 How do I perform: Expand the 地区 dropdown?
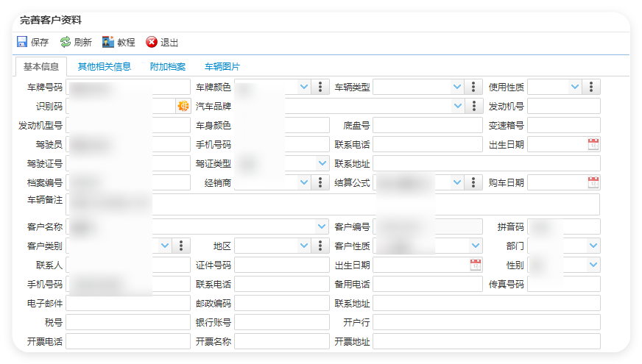click(x=304, y=246)
